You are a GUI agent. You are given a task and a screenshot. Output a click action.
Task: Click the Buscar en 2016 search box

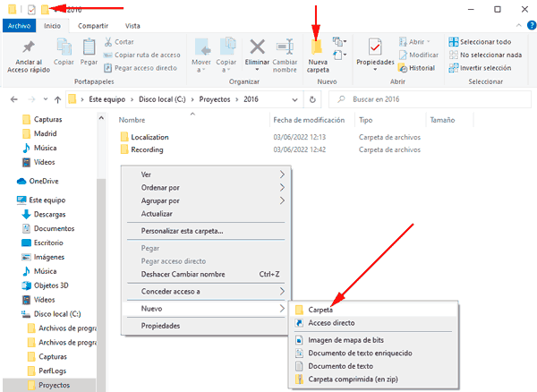tap(430, 99)
